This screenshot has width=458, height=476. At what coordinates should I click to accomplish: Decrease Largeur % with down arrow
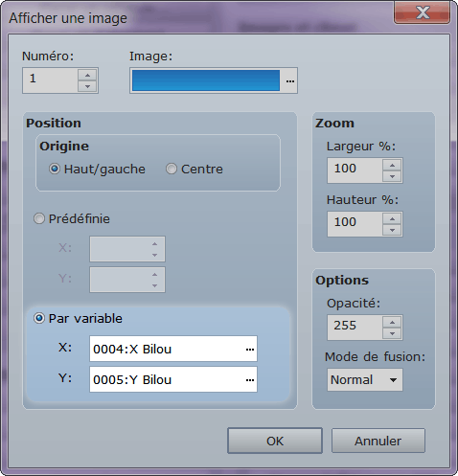[392, 176]
